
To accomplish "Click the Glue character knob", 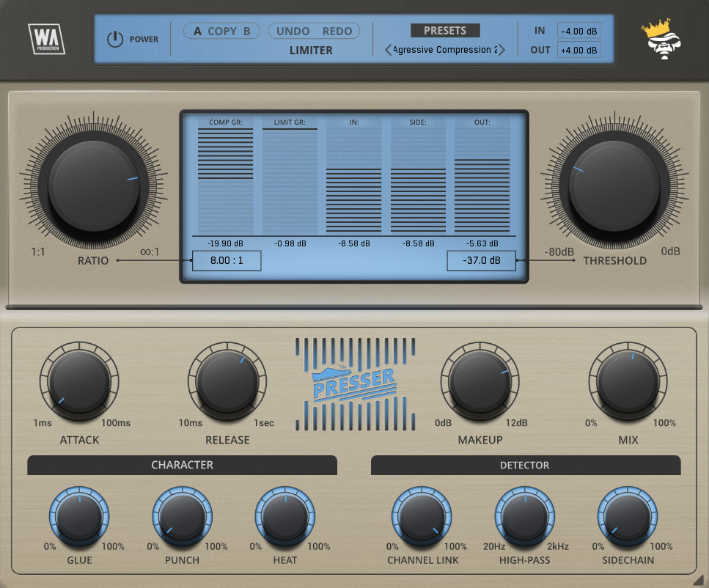I will [x=79, y=518].
